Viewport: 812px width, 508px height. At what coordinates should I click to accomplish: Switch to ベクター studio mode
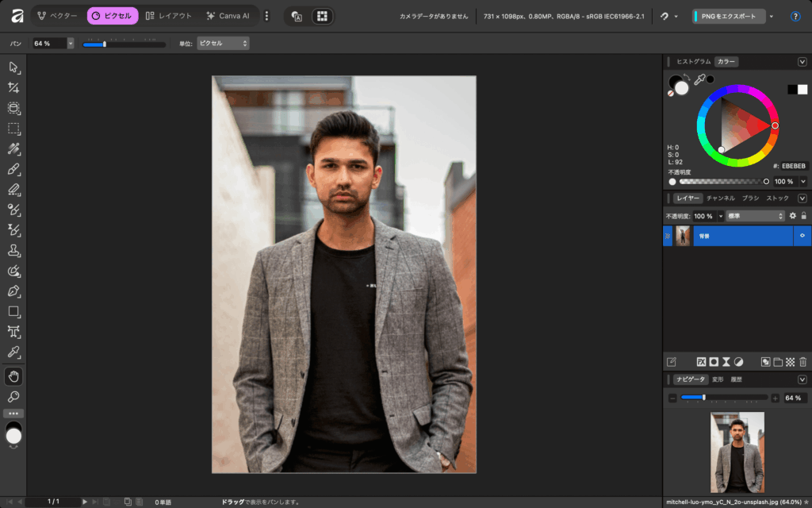57,16
